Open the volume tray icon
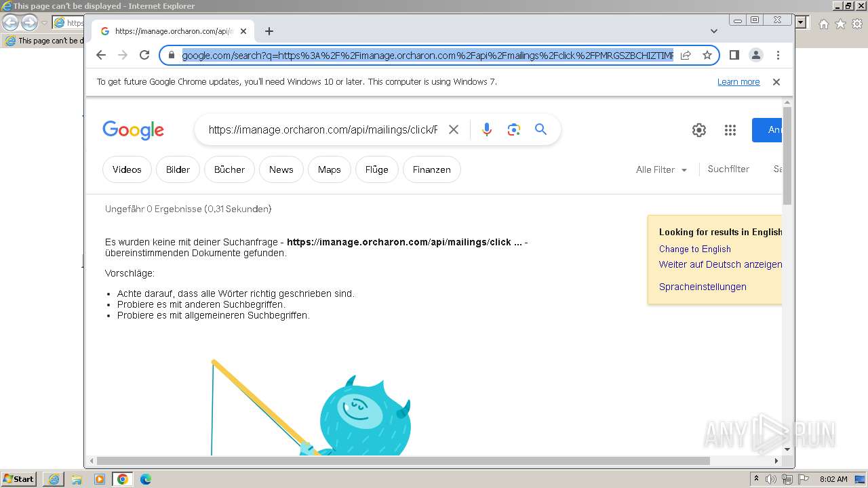Screen dimensions: 868x488 click(771, 479)
